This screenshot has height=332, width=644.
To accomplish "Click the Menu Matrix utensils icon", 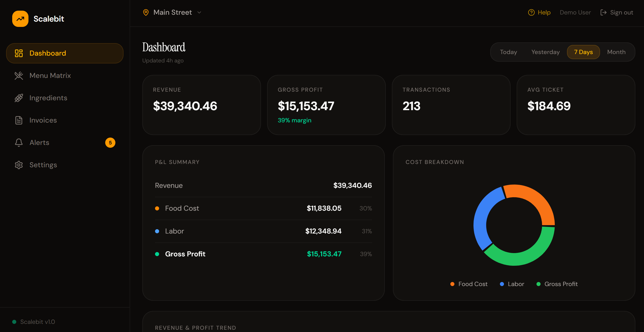I will [x=19, y=76].
